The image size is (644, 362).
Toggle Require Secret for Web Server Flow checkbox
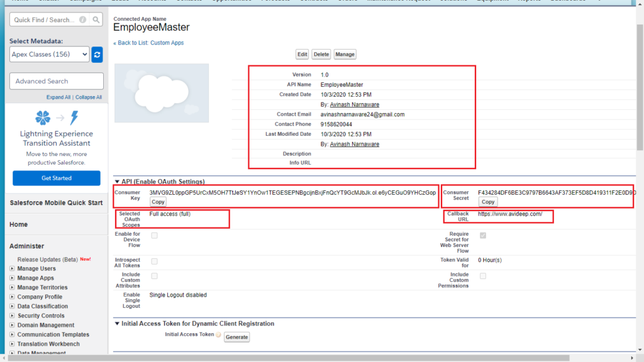tap(483, 236)
